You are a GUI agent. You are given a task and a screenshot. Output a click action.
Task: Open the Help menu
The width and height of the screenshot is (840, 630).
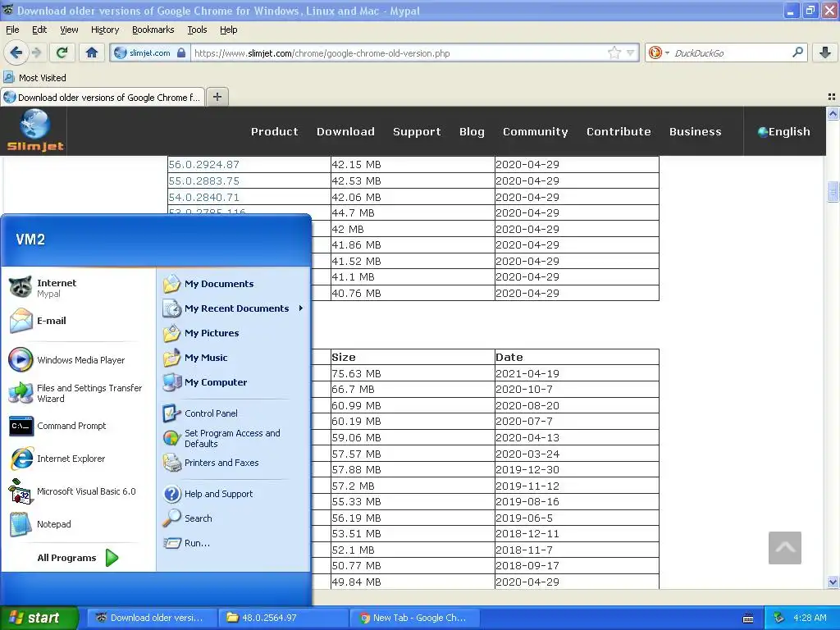(228, 30)
